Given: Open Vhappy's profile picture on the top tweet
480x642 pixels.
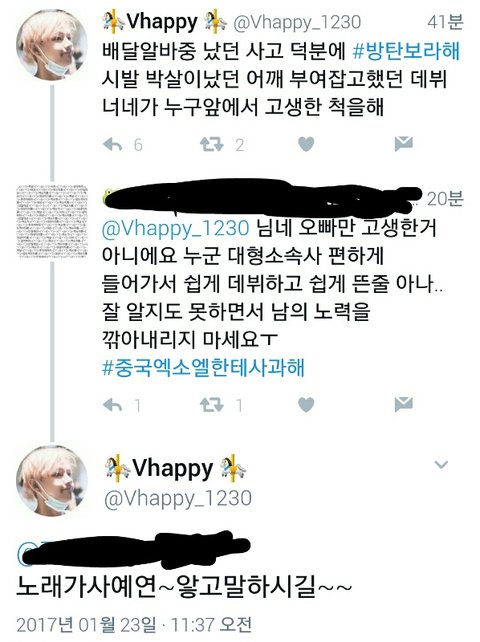Looking at the screenshot, I should point(52,45).
